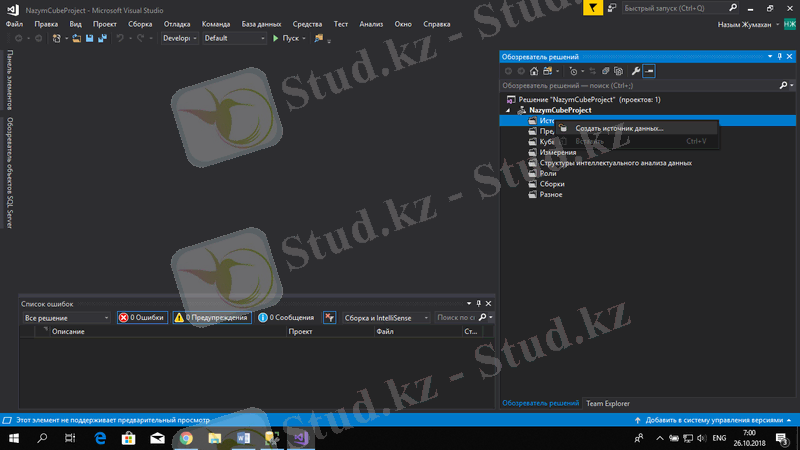Toggle the Messages filter in Error List
The width and height of the screenshot is (800, 450).
pyautogui.click(x=287, y=317)
